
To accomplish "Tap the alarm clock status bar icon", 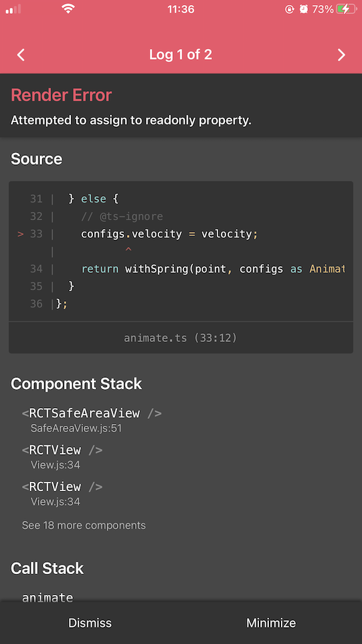I will point(304,9).
